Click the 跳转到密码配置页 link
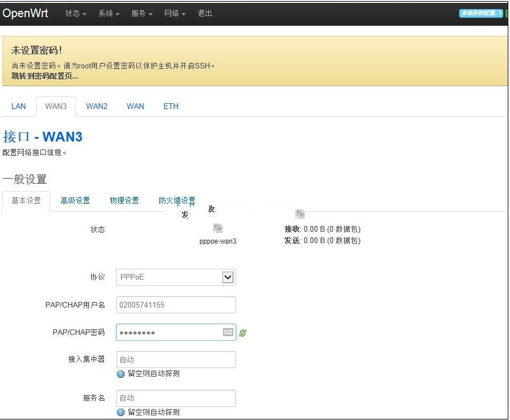 pos(44,76)
